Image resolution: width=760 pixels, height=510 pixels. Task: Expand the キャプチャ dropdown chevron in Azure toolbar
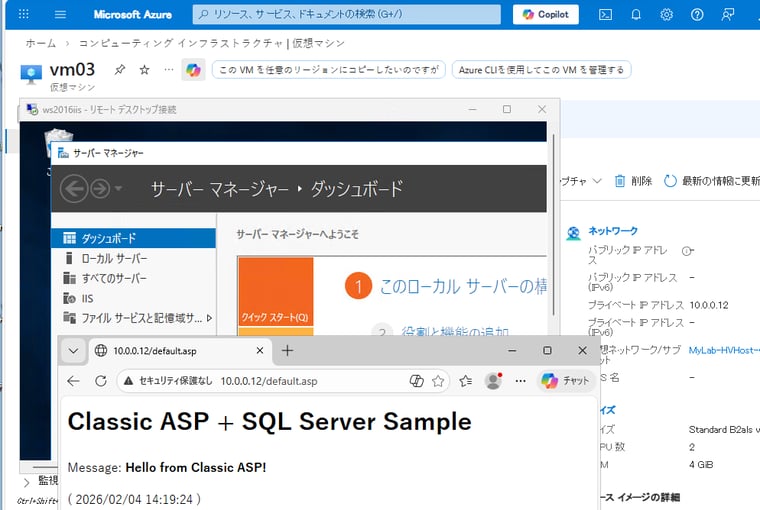point(597,181)
